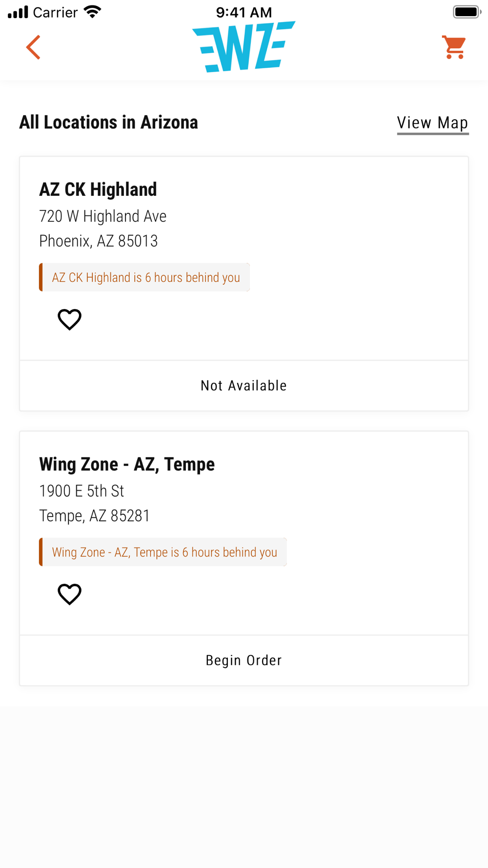The height and width of the screenshot is (868, 488).
Task: Tap the 720 W Highland Ave address
Action: 103,216
